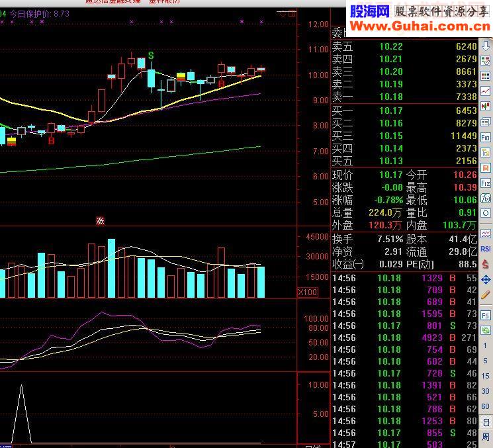Open the F10 company info icon
This screenshot has width=493, height=448.
click(x=486, y=137)
